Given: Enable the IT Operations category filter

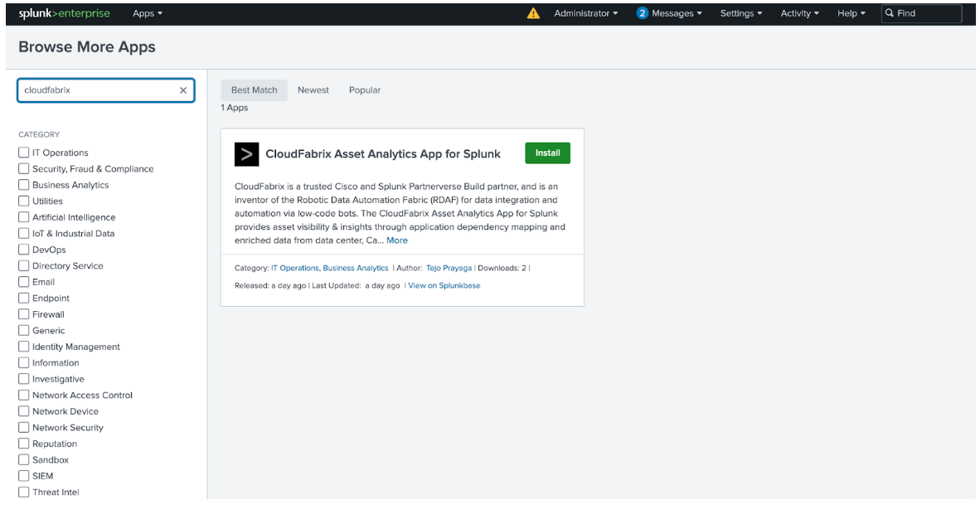Looking at the screenshot, I should coord(23,153).
